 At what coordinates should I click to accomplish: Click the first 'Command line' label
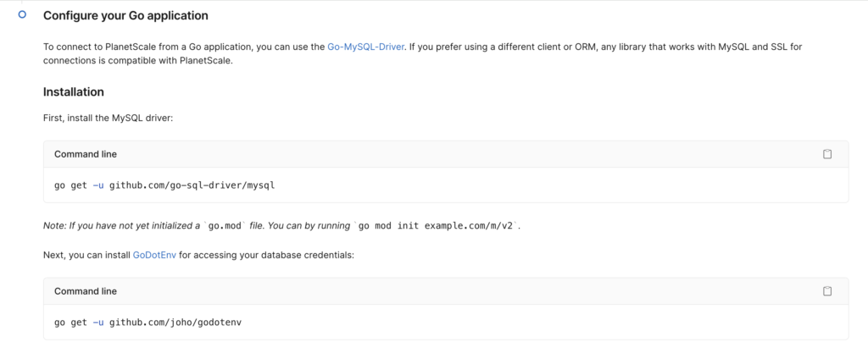click(86, 154)
